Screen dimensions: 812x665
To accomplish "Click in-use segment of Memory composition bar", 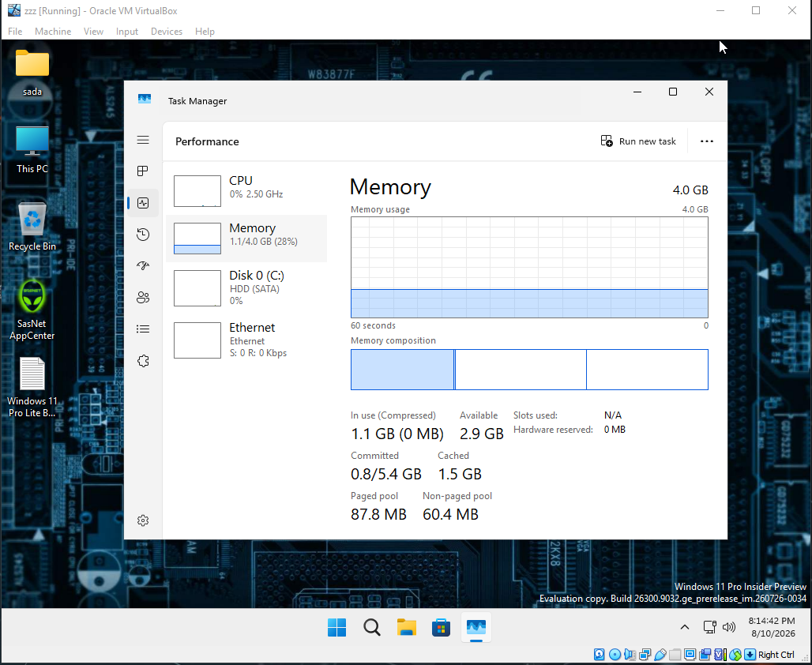I will click(x=402, y=370).
